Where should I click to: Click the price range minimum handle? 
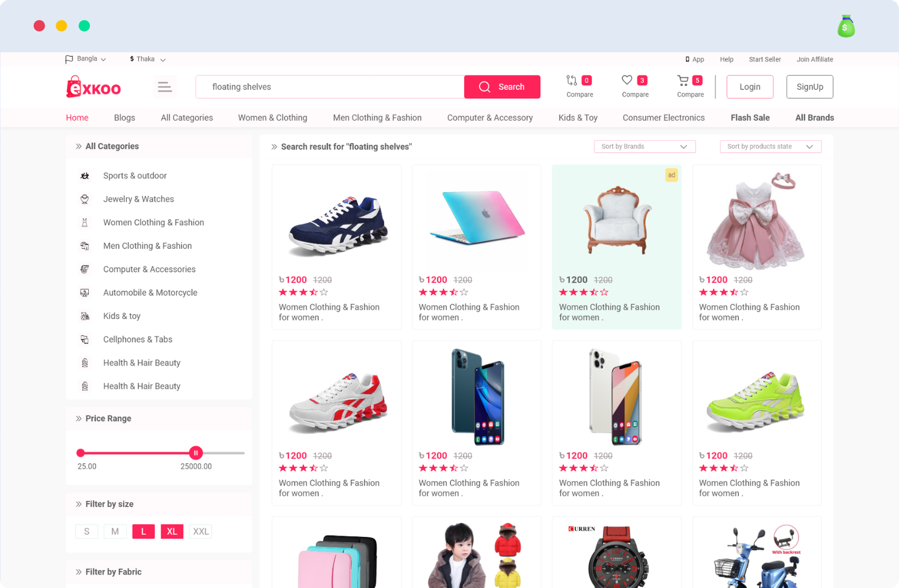point(81,453)
